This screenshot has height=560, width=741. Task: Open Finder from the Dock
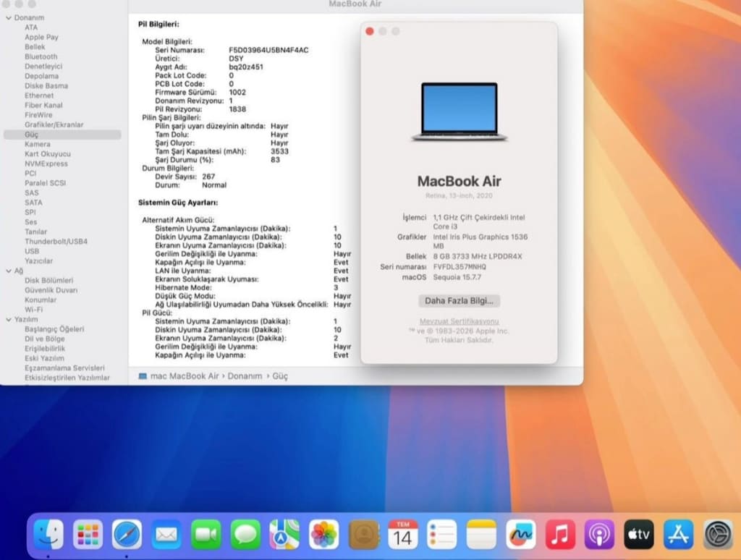[48, 535]
